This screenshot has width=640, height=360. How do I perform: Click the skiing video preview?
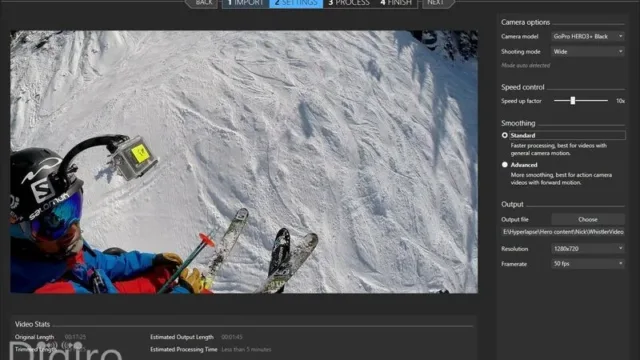click(244, 162)
